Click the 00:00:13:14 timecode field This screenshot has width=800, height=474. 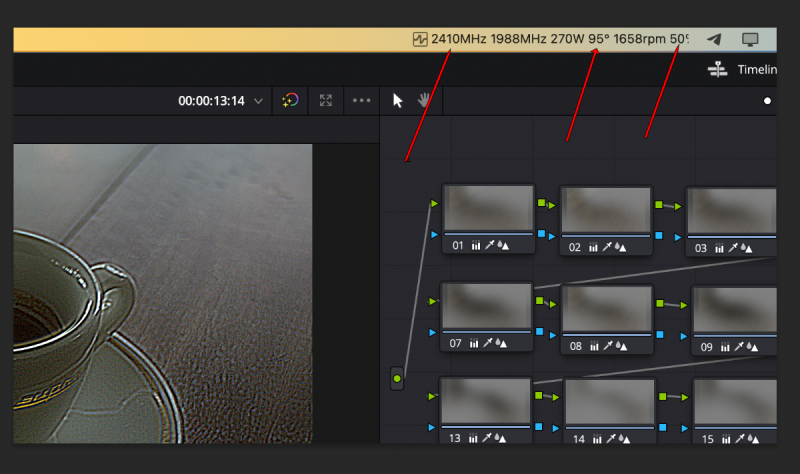pyautogui.click(x=211, y=101)
